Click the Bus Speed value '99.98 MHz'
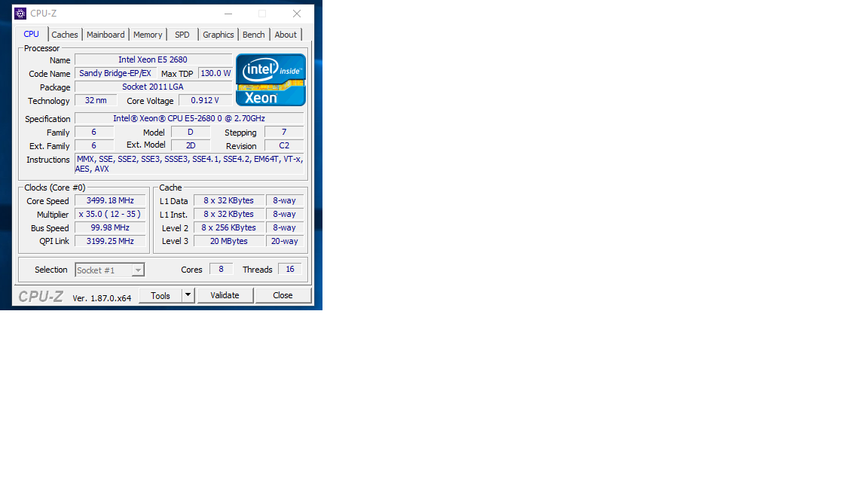Image resolution: width=868 pixels, height=488 pixels. (110, 228)
